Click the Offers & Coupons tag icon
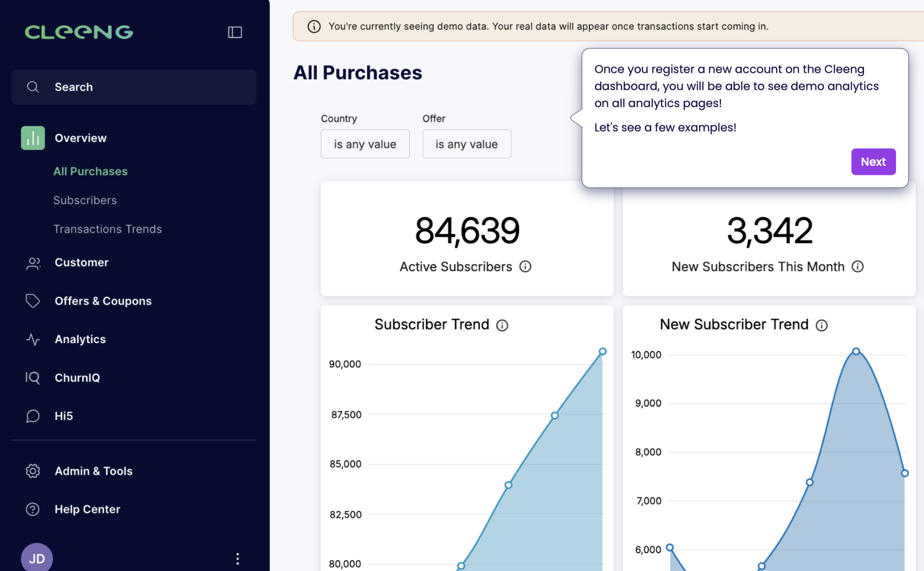 click(33, 301)
